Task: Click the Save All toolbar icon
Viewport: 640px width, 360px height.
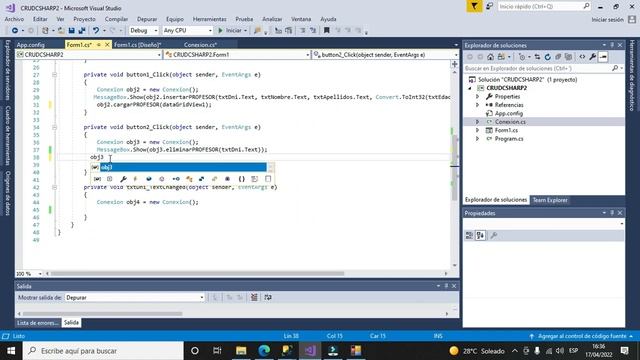Action: click(82, 31)
